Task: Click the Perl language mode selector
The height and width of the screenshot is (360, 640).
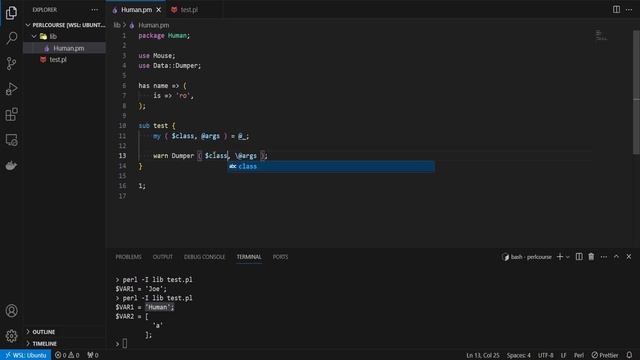Action: pos(579,355)
